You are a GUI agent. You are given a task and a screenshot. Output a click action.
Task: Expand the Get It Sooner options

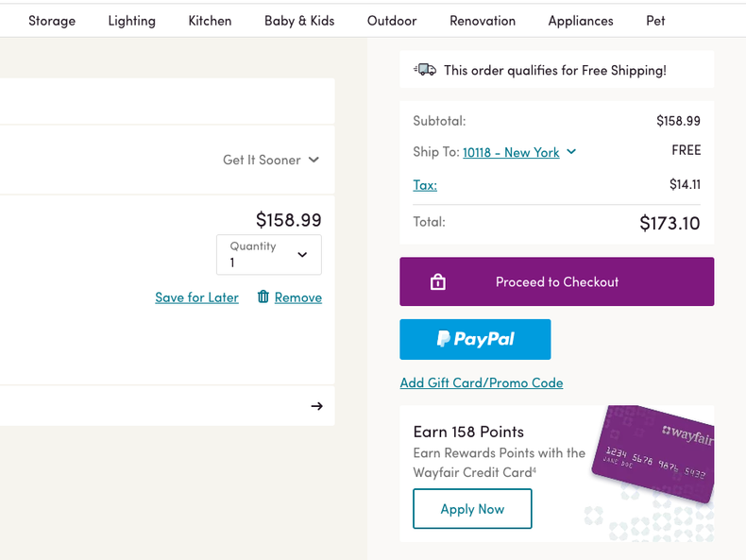pos(271,160)
